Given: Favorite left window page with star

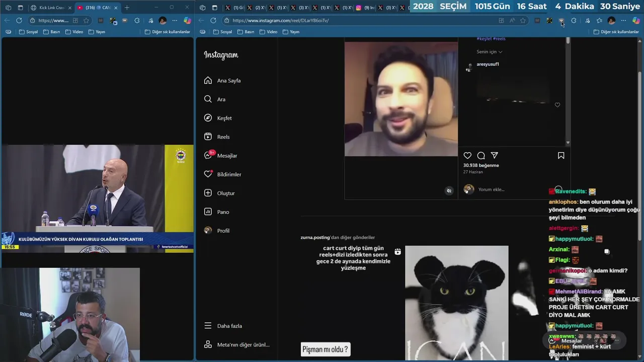Looking at the screenshot, I should pos(86,21).
